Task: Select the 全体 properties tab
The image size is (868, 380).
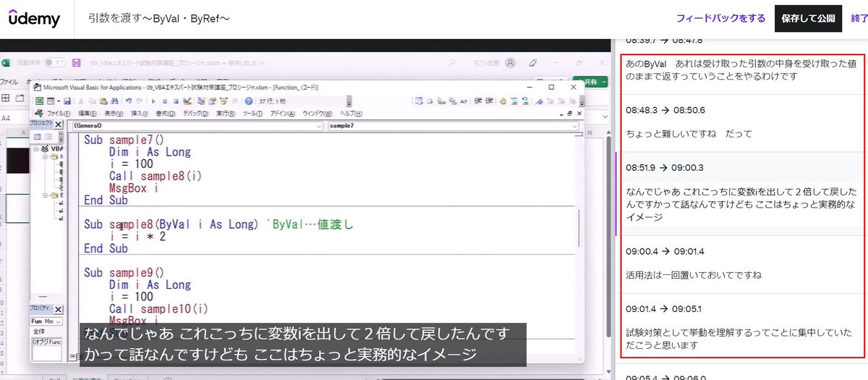Action: coord(39,332)
